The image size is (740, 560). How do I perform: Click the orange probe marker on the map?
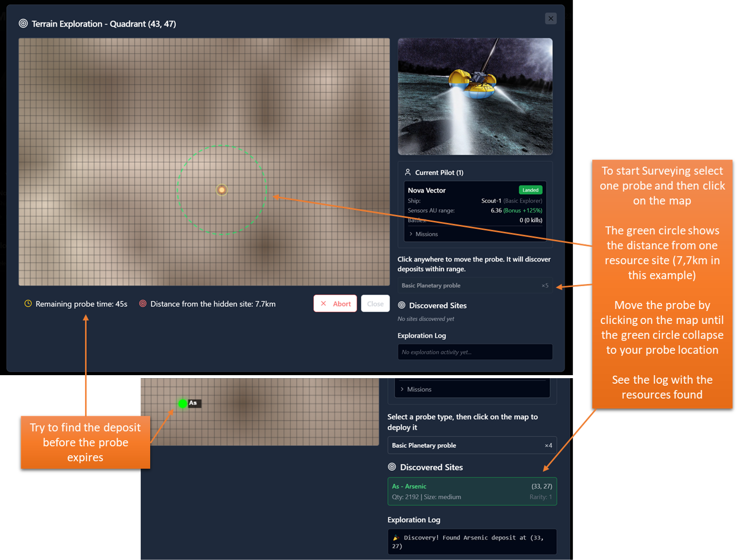pyautogui.click(x=222, y=190)
